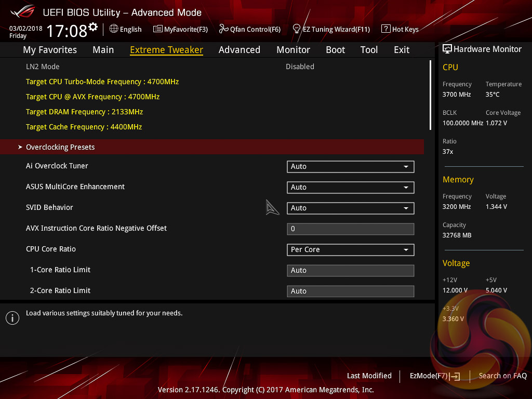Open the English language selector
The width and height of the screenshot is (532, 399).
pyautogui.click(x=126, y=29)
